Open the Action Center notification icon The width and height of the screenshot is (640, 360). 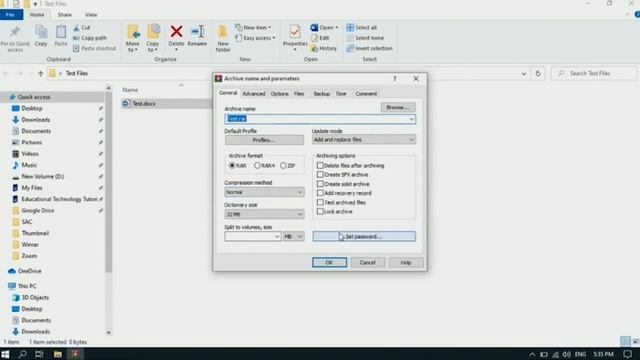(x=628, y=354)
